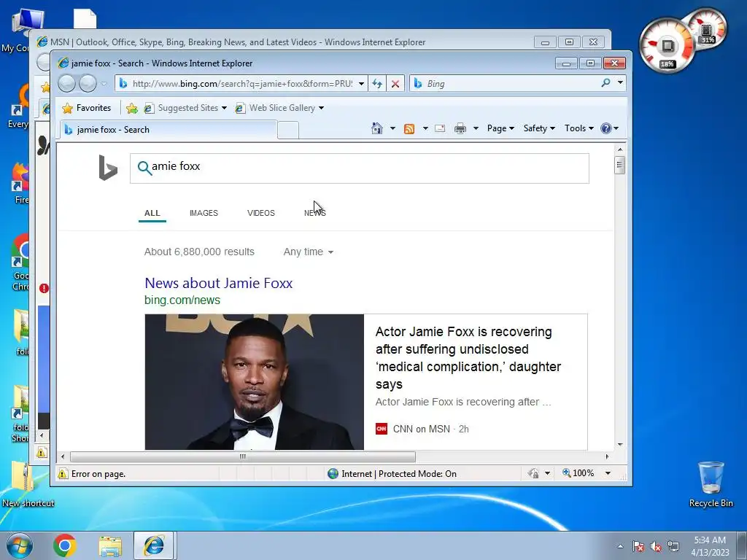Viewport: 747px width, 560px height.
Task: Click Internet Explorer taskbar icon
Action: 153,545
